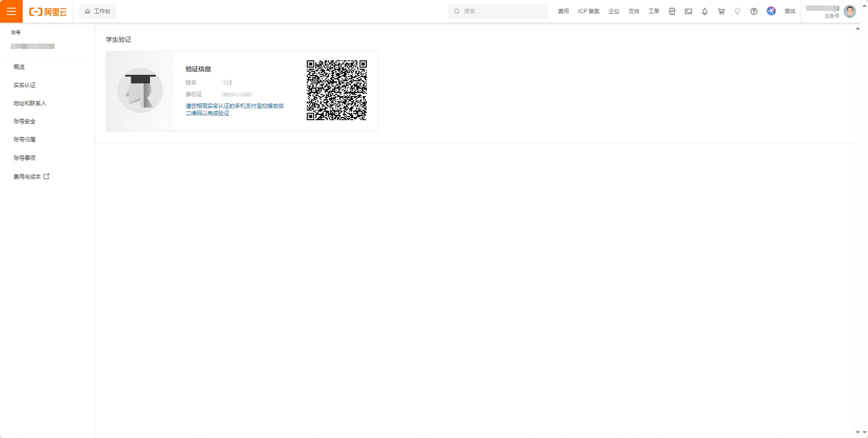
Task: Click the blue star assistant icon
Action: [771, 11]
